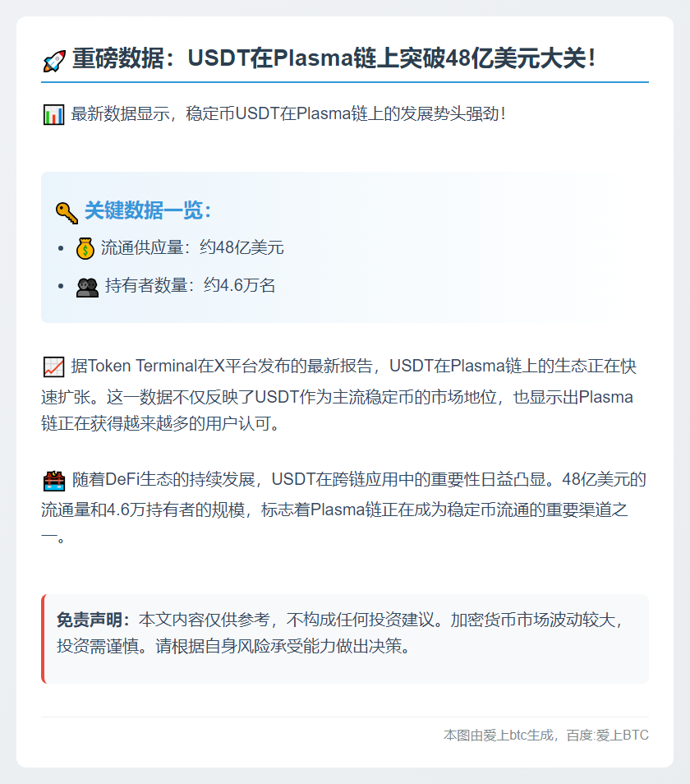
Task: Click the golden key icon
Action: coord(67,213)
